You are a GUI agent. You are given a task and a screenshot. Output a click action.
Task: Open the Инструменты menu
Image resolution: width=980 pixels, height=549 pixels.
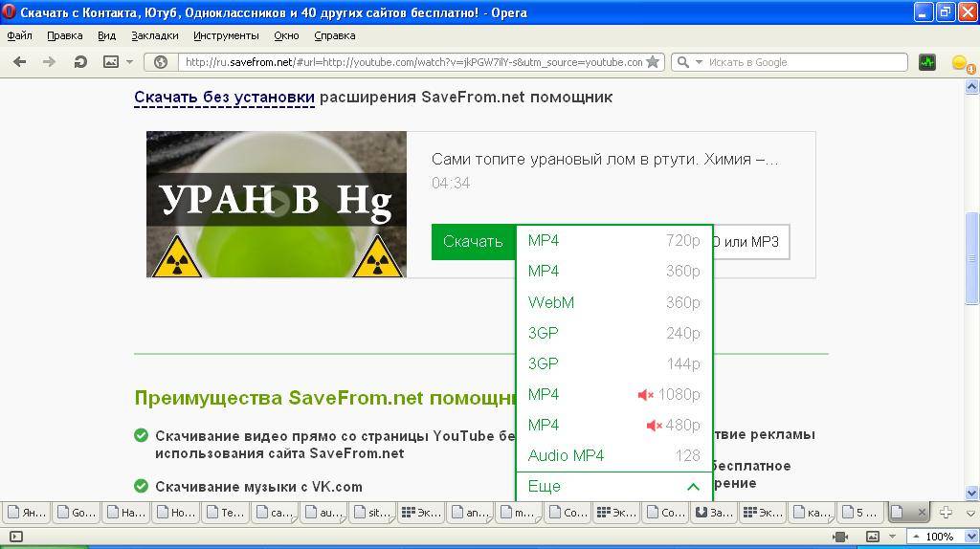(226, 35)
